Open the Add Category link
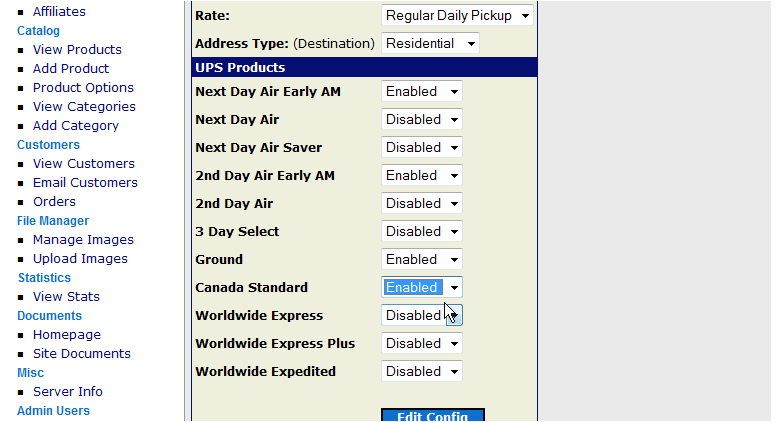The width and height of the screenshot is (776, 422). 76,126
